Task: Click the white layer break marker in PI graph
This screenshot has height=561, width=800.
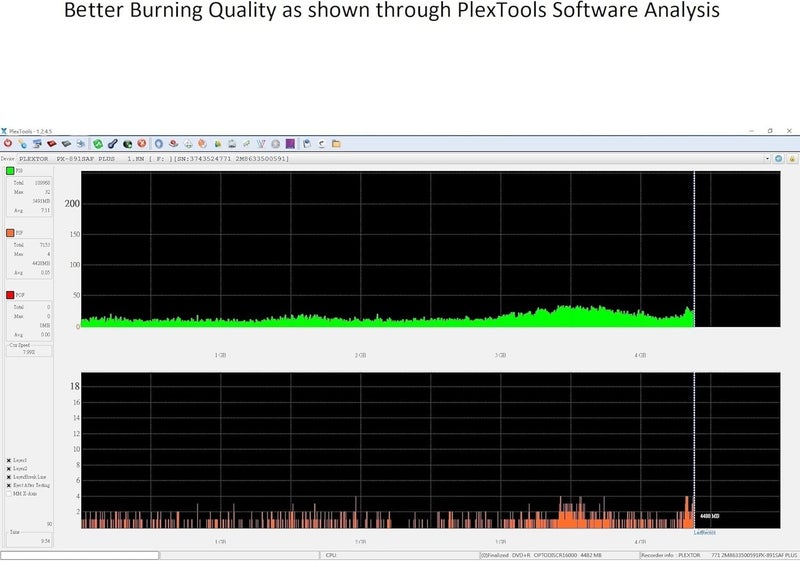Action: pyautogui.click(x=694, y=250)
